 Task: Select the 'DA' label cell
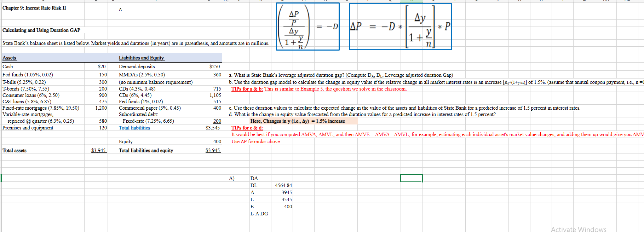click(254, 178)
